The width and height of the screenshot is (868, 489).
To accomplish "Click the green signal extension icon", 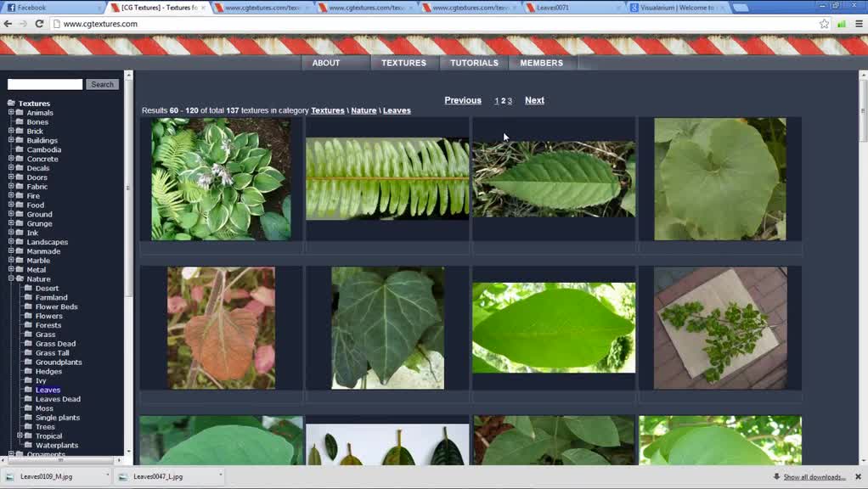I will (x=842, y=24).
